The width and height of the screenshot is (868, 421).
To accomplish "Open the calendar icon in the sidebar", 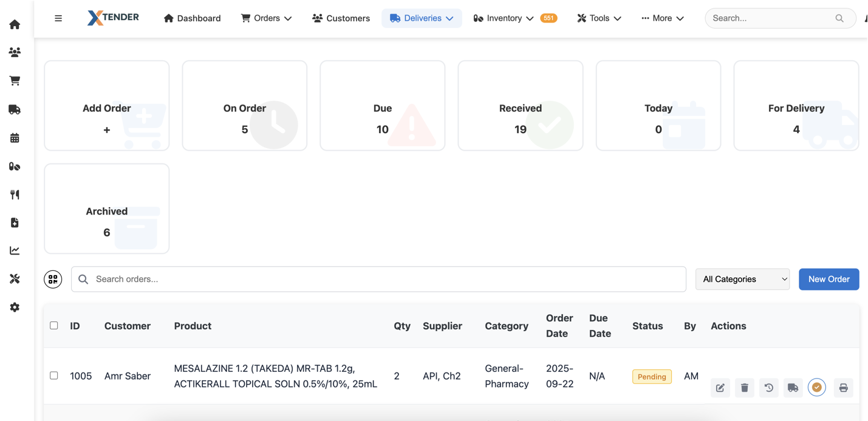I will pos(15,138).
